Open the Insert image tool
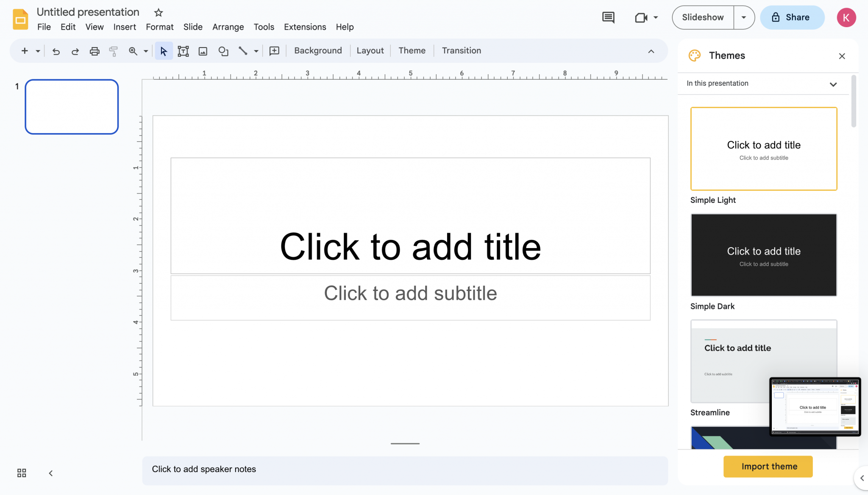Viewport: 868px width, 495px height. 203,50
